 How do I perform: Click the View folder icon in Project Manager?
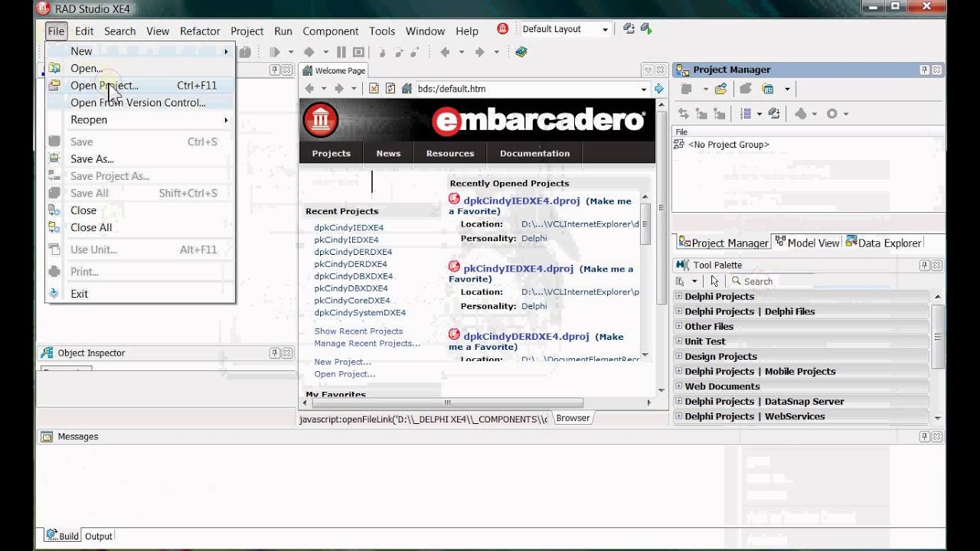pyautogui.click(x=767, y=89)
